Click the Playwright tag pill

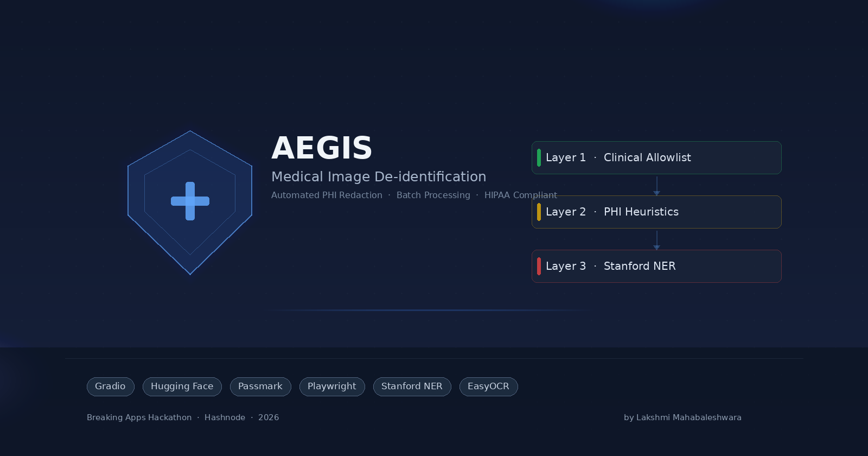(x=332, y=387)
